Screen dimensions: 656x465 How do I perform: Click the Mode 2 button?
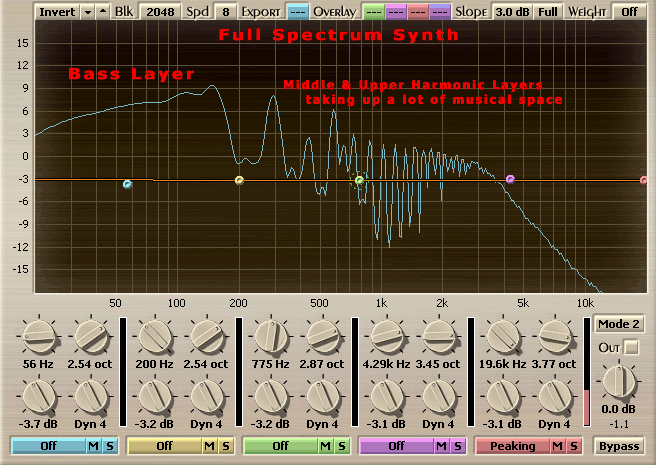pyautogui.click(x=618, y=324)
